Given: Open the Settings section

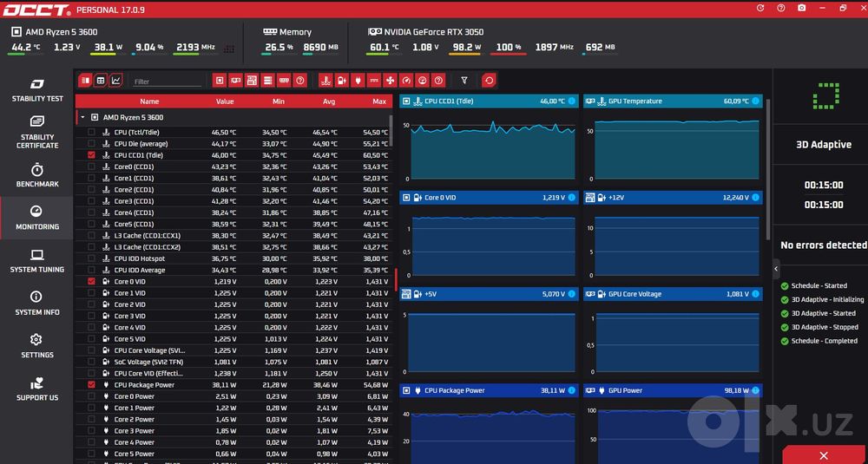Looking at the screenshot, I should (37, 346).
